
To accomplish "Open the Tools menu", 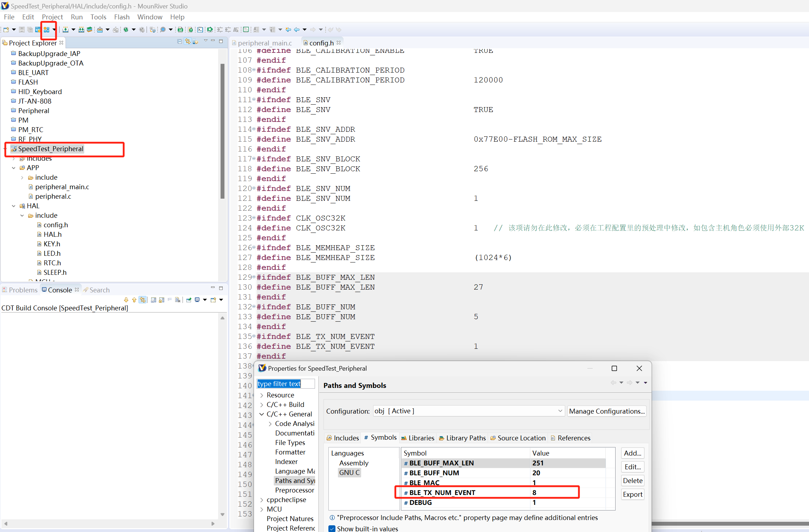I will pos(98,17).
